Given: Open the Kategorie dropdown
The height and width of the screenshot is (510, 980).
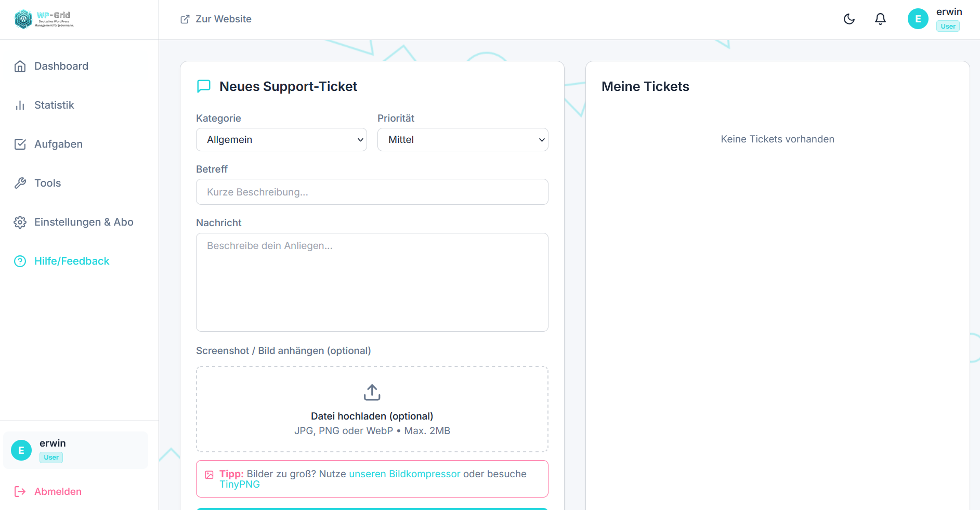Looking at the screenshot, I should [281, 139].
